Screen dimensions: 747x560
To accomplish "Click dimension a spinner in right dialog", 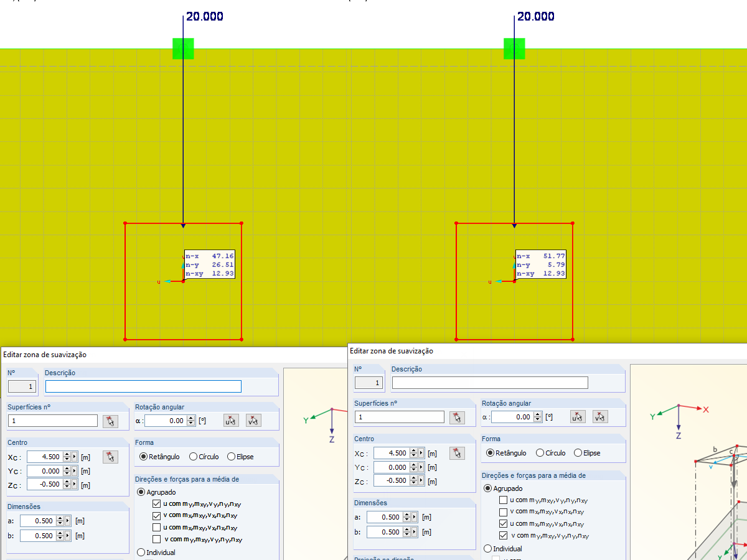I will 408,517.
